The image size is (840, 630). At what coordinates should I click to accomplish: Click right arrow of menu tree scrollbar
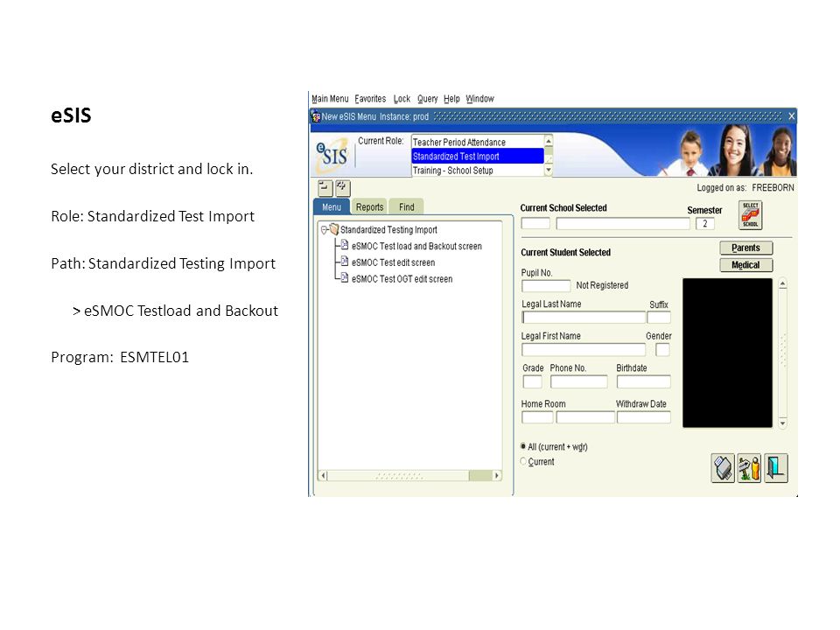497,475
